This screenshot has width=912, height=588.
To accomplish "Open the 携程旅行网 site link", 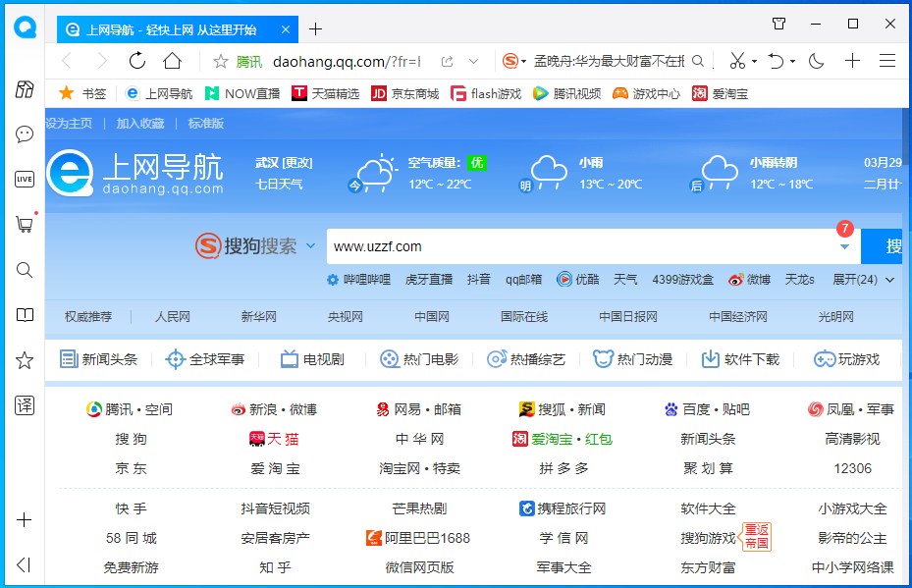I will pos(563,508).
